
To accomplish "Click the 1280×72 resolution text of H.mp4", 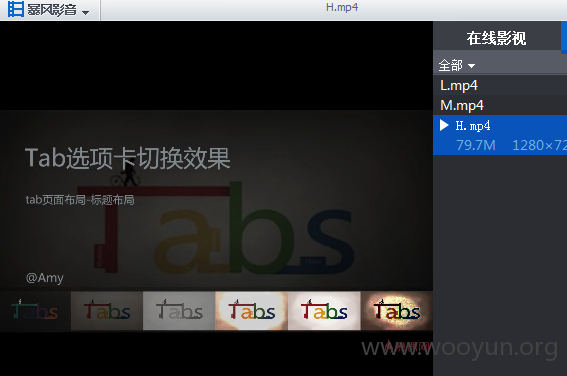I will 540,145.
